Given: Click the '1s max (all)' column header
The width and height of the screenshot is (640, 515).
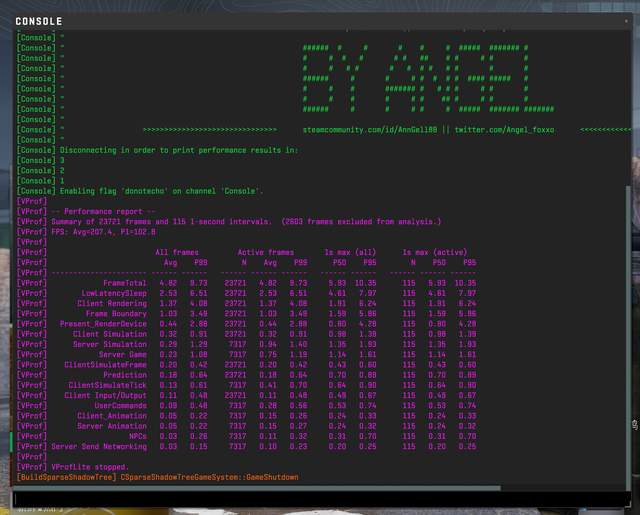Looking at the screenshot, I should 350,252.
